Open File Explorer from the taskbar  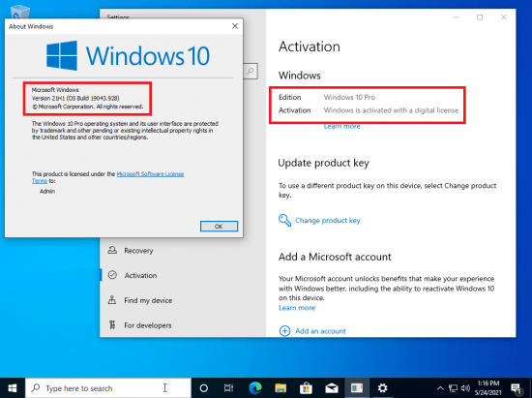[x=281, y=387]
